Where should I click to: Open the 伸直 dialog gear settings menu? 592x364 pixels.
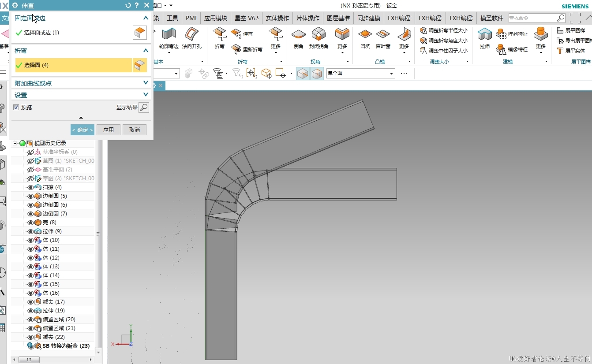[15, 5]
